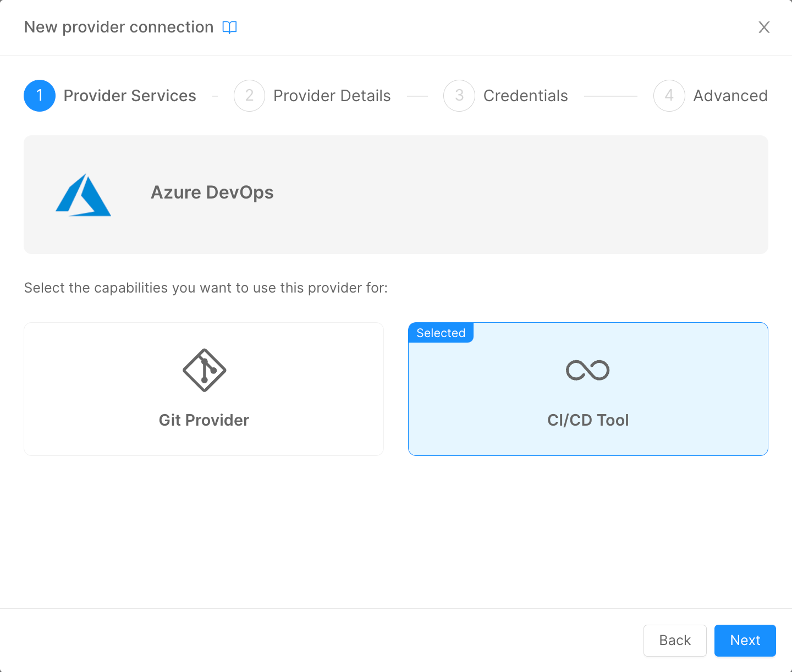The width and height of the screenshot is (792, 672).
Task: Proceed with the Next button
Action: point(745,641)
